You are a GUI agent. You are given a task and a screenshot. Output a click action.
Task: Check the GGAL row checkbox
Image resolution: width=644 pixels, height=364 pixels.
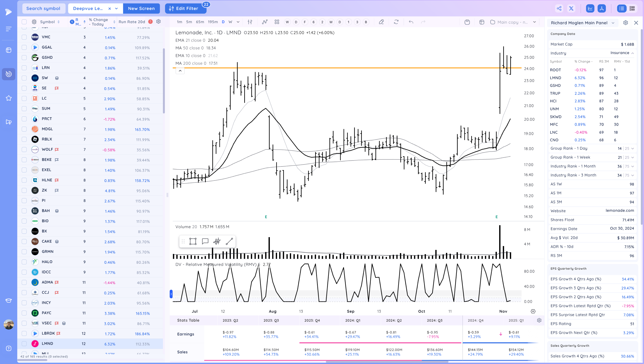[x=24, y=47]
